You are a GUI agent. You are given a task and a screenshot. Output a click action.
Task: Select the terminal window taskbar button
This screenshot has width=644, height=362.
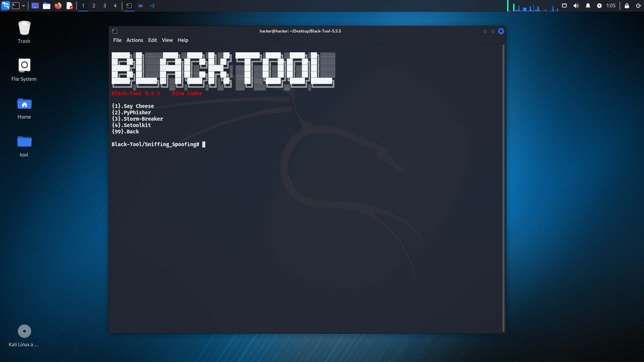point(129,6)
